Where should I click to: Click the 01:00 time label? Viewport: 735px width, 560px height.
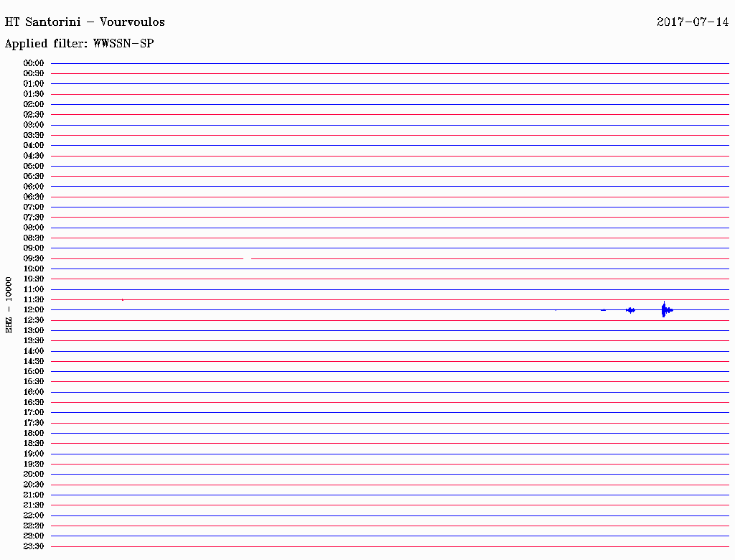point(34,84)
